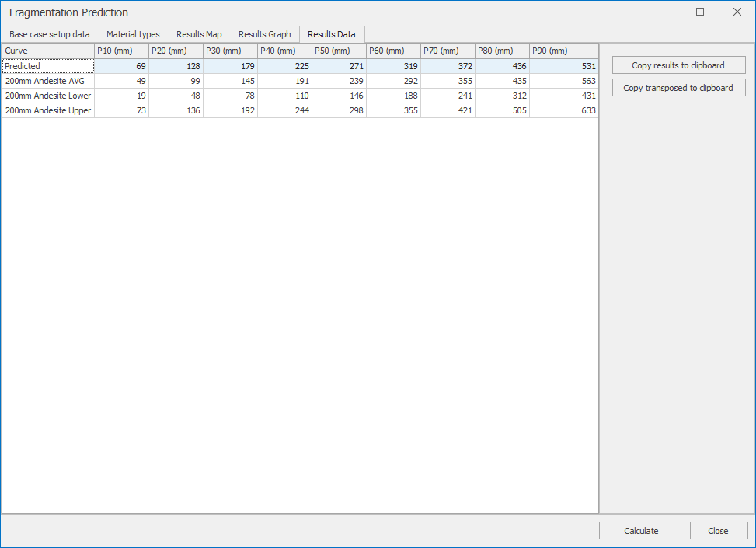Select the 200mm Andesite Upper row label

click(x=48, y=110)
